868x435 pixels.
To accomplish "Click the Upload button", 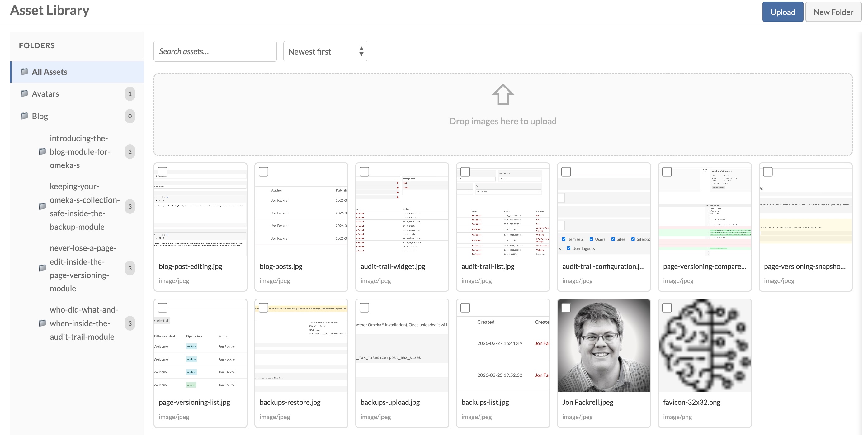I will [x=782, y=12].
